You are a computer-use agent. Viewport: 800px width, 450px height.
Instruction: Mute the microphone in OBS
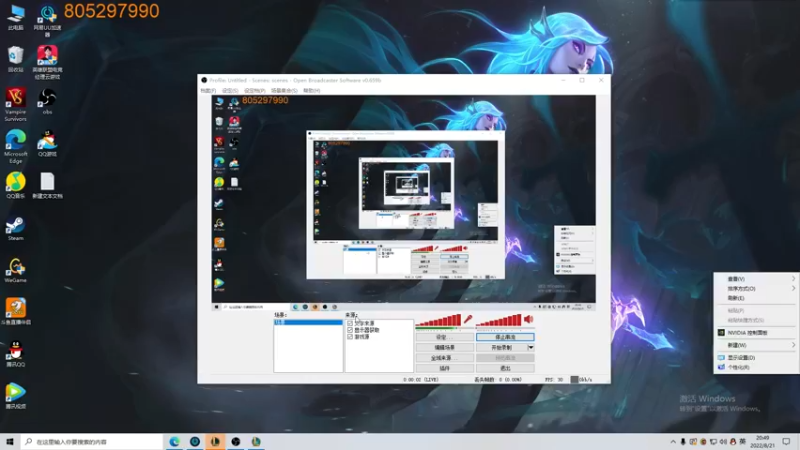tap(468, 319)
